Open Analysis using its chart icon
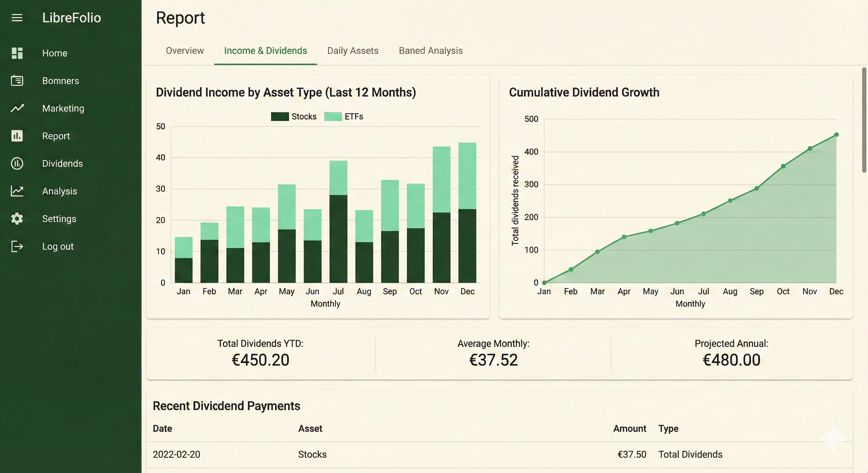The width and height of the screenshot is (868, 473). (17, 191)
